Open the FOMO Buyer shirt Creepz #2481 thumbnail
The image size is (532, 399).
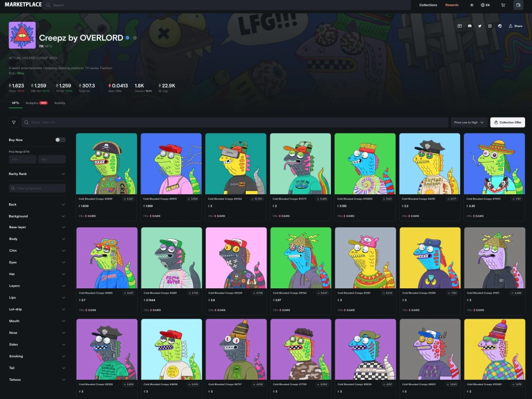click(x=171, y=258)
